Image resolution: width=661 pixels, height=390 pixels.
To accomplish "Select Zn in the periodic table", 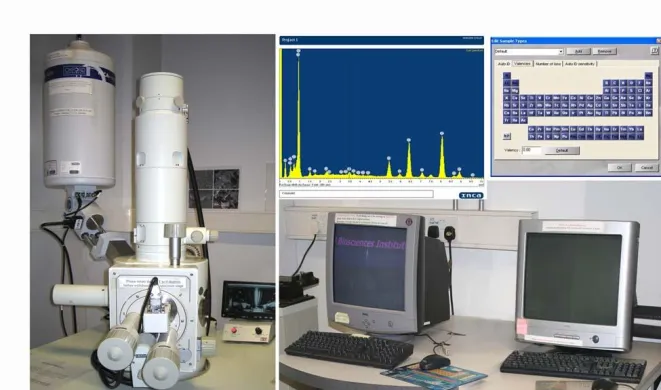I will coord(598,98).
